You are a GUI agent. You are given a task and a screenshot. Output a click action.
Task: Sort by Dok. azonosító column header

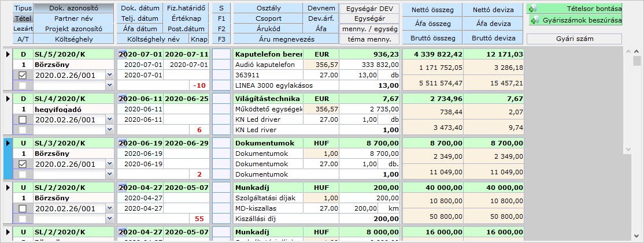73,8
